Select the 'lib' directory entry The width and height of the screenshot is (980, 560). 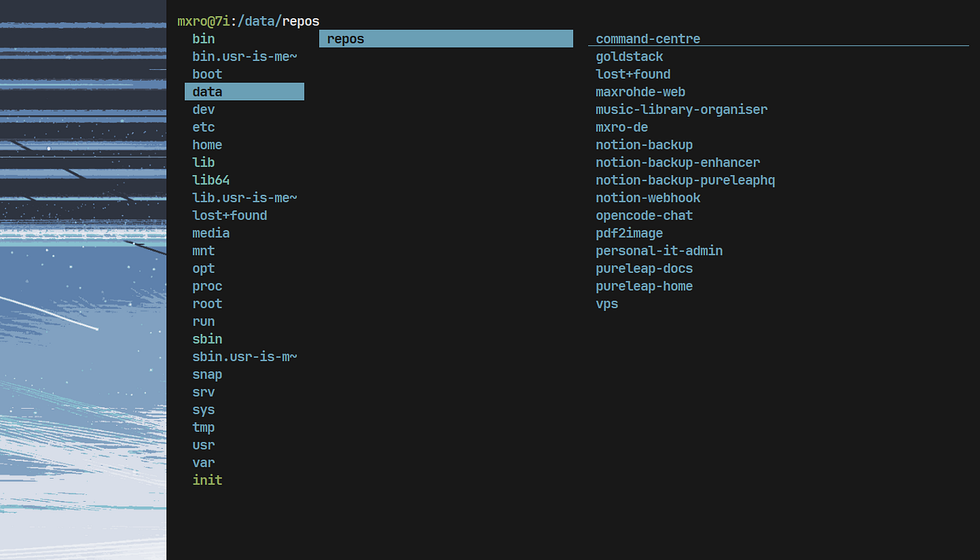(x=204, y=162)
